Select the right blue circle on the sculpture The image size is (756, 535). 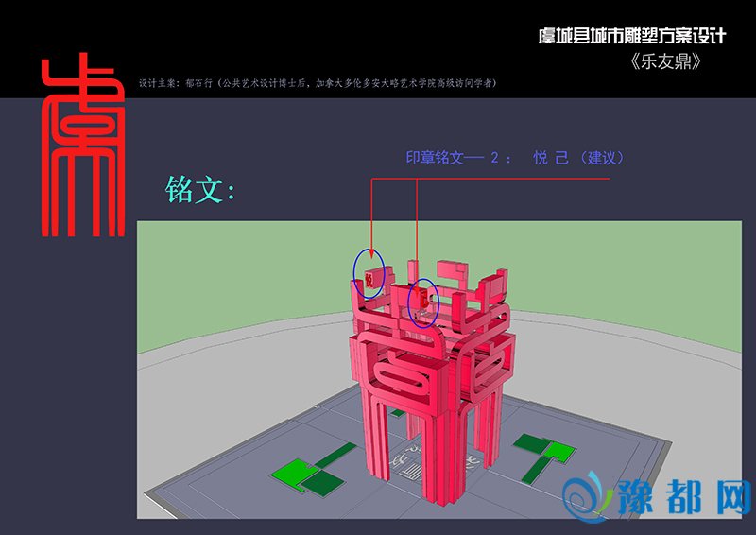[x=423, y=302]
